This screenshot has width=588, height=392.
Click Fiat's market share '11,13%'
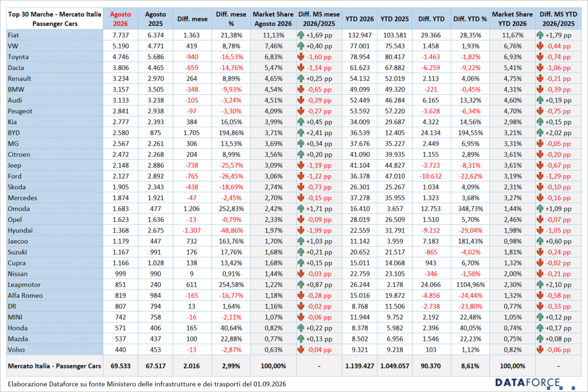[273, 35]
